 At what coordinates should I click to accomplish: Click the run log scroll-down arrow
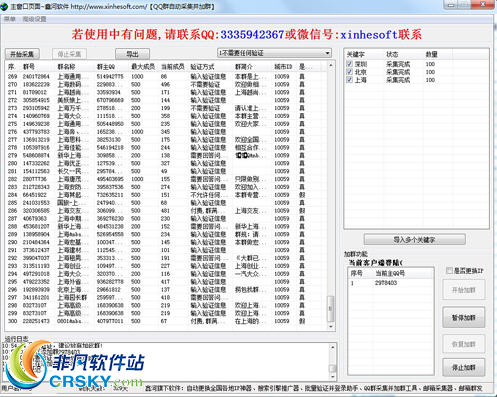(332, 377)
